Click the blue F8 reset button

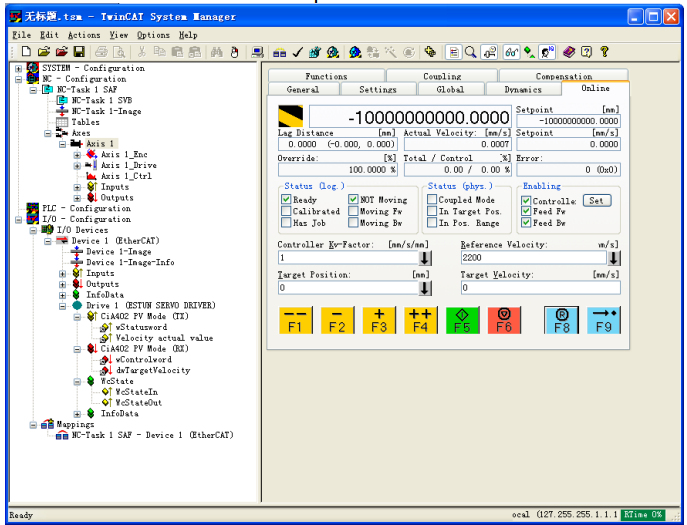coord(561,320)
